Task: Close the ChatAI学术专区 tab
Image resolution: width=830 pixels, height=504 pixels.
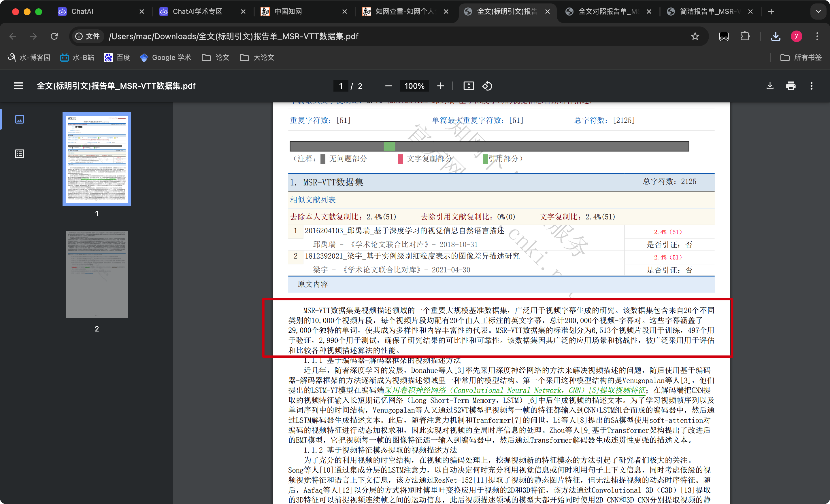Action: pos(243,12)
